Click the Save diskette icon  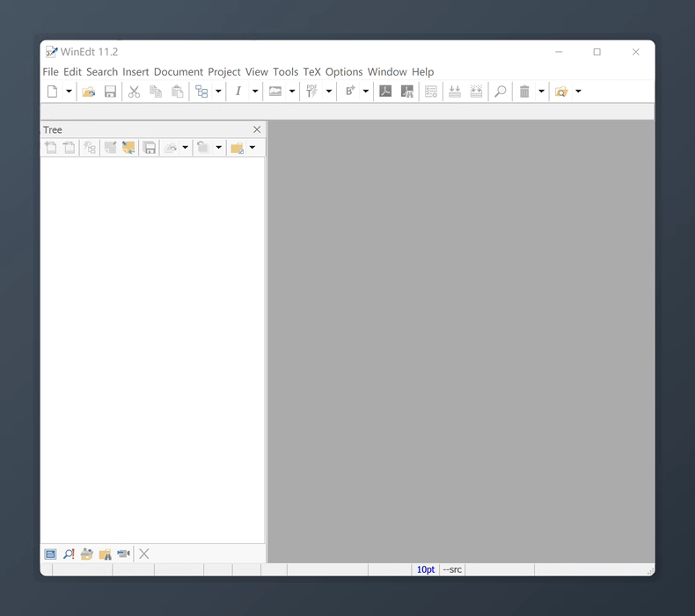pyautogui.click(x=111, y=92)
